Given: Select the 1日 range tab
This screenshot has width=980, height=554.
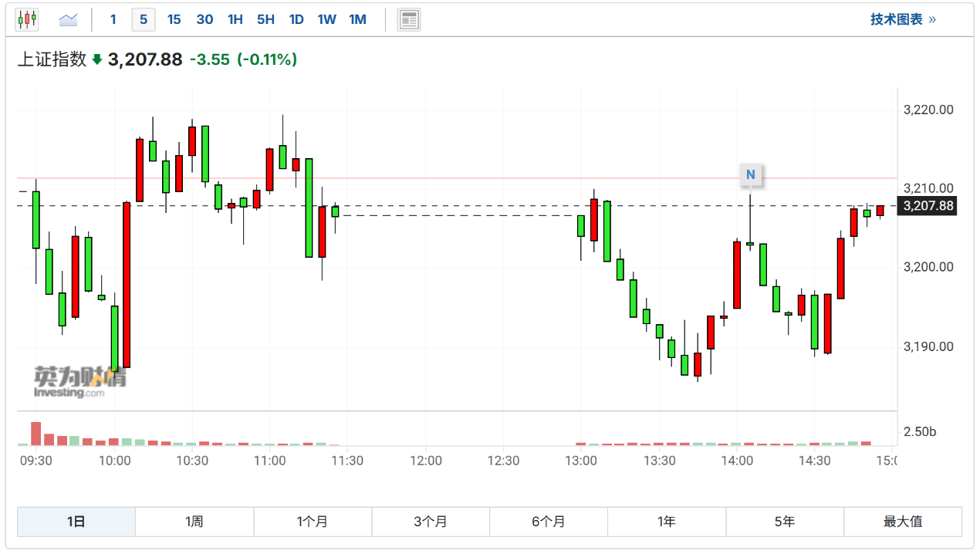Looking at the screenshot, I should coord(76,522).
